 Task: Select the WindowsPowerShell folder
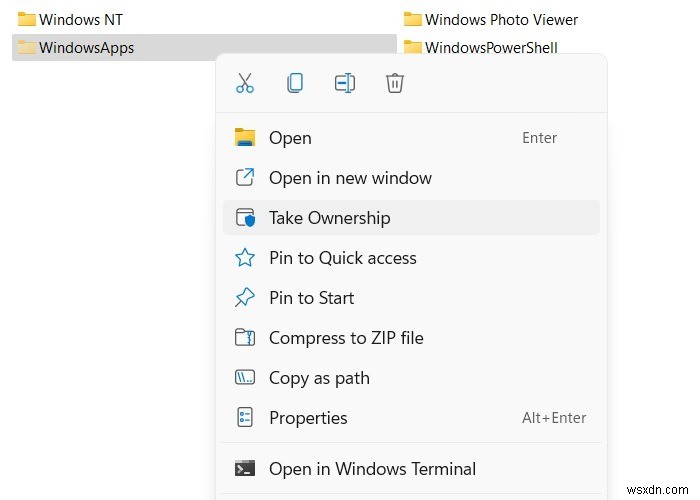(x=480, y=47)
